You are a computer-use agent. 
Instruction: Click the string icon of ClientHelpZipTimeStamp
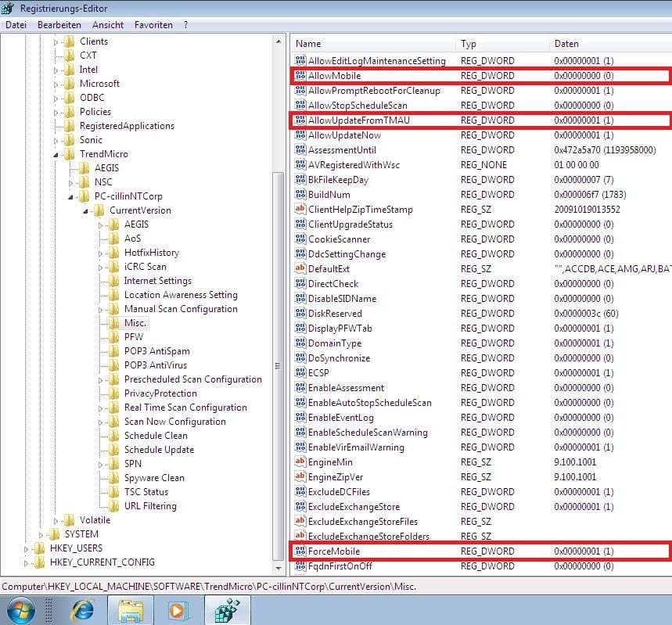pyautogui.click(x=300, y=209)
